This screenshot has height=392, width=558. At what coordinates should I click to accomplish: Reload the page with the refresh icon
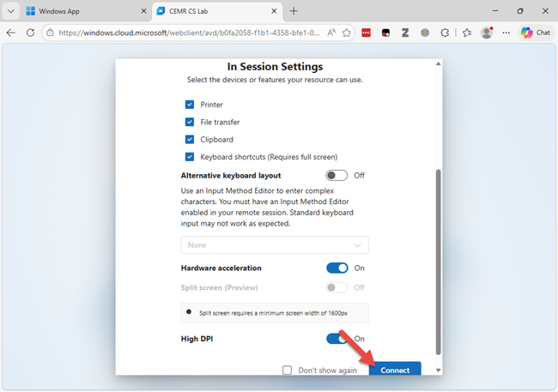(x=31, y=33)
